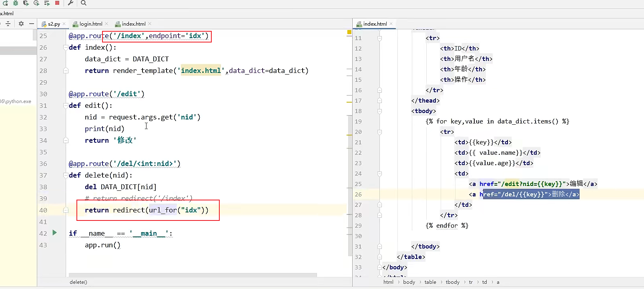
Task: Collapse the def index() function fold on line 26
Action: 66,47
